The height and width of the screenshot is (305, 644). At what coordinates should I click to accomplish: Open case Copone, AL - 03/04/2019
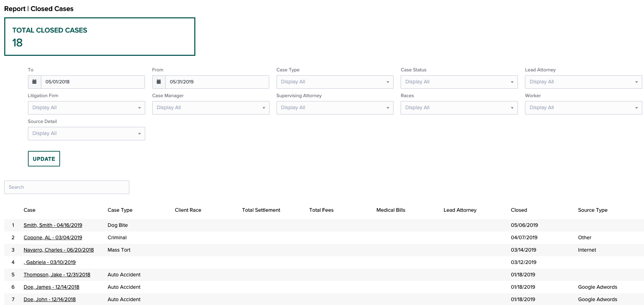pos(53,237)
